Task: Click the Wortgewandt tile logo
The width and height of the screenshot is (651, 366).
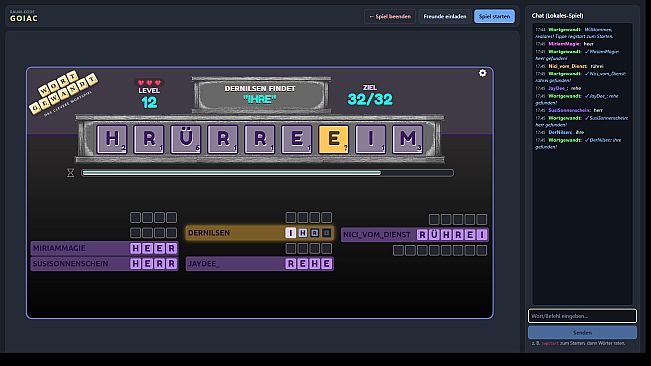Action: (x=63, y=93)
